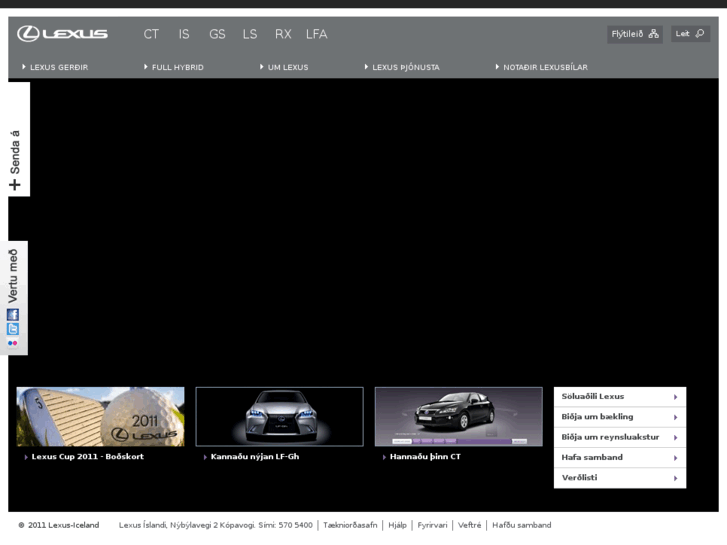Select the IS model in header
The image size is (727, 545).
[184, 34]
